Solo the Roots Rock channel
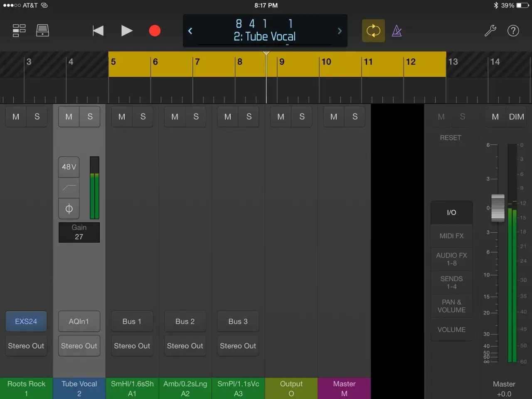The height and width of the screenshot is (399, 532). pos(37,117)
